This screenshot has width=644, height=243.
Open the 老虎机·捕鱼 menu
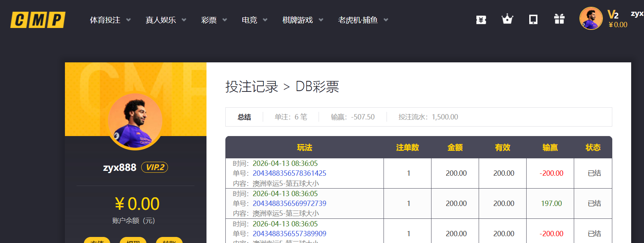(358, 20)
